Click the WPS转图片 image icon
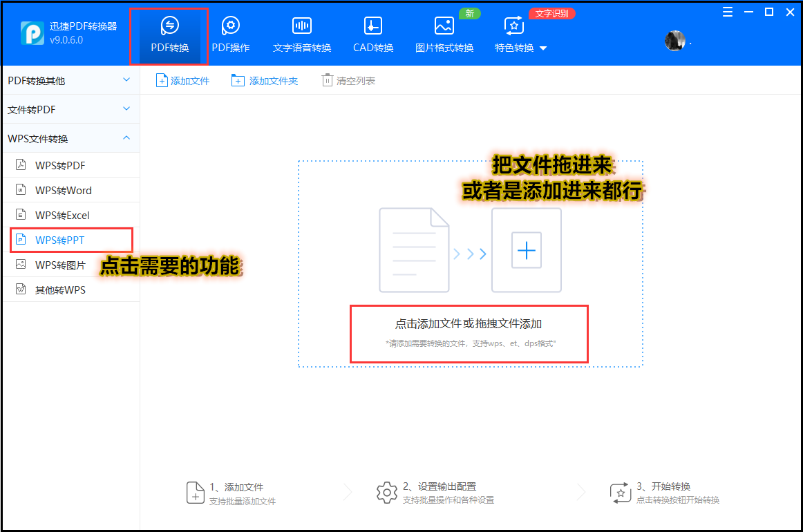The width and height of the screenshot is (803, 532). tap(21, 264)
